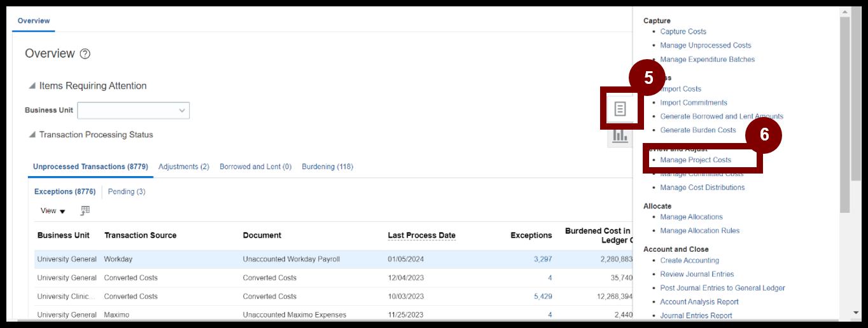Screen dimensions: 868x328
Task: Select the Pending (3) sub-tab
Action: point(127,191)
